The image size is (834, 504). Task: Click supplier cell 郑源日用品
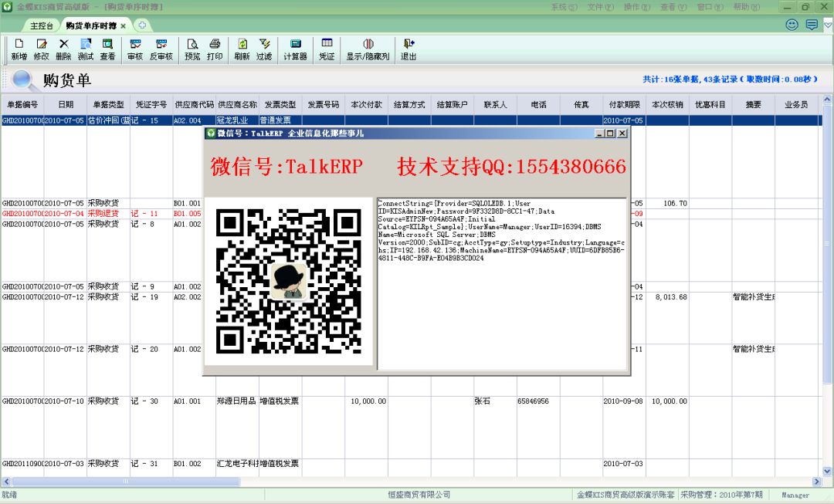(x=237, y=401)
